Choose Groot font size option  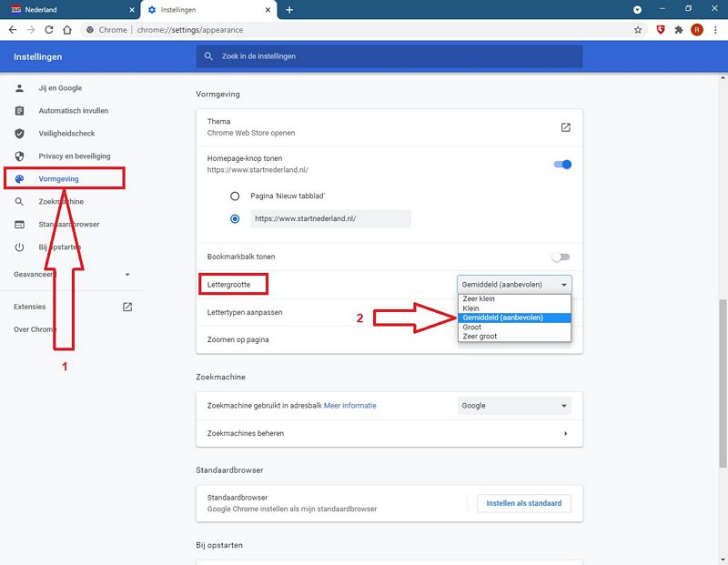(x=514, y=327)
